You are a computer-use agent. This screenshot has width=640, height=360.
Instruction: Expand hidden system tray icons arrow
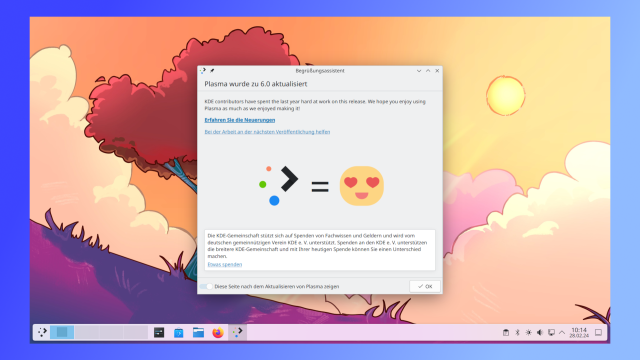click(562, 333)
